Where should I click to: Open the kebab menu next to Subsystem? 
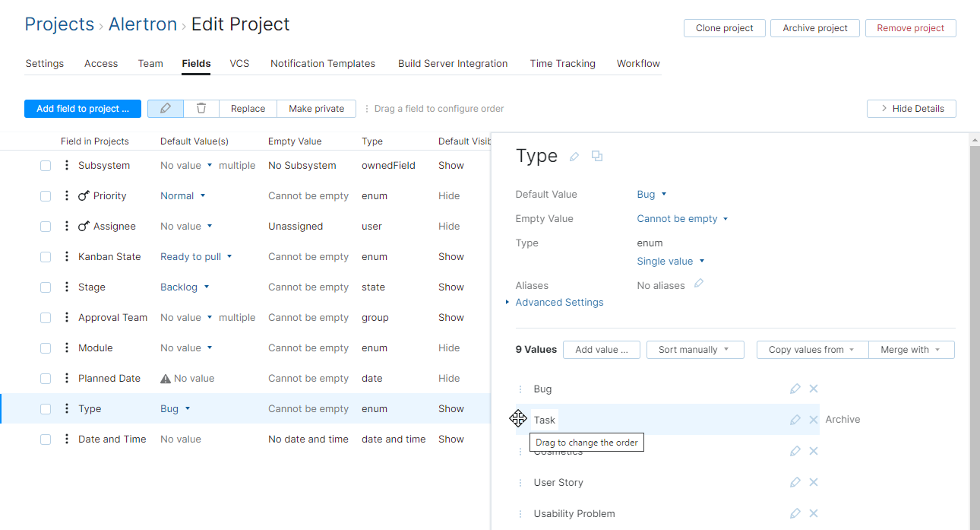tap(66, 165)
